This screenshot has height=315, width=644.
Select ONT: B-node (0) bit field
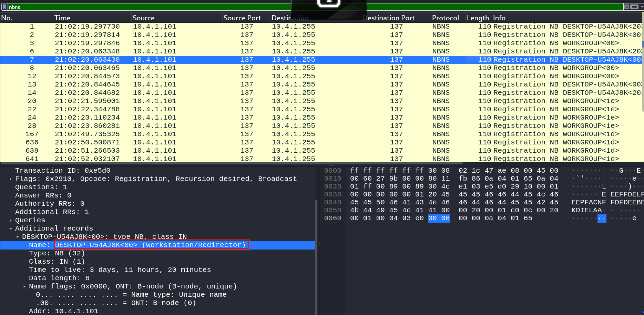pyautogui.click(x=116, y=303)
